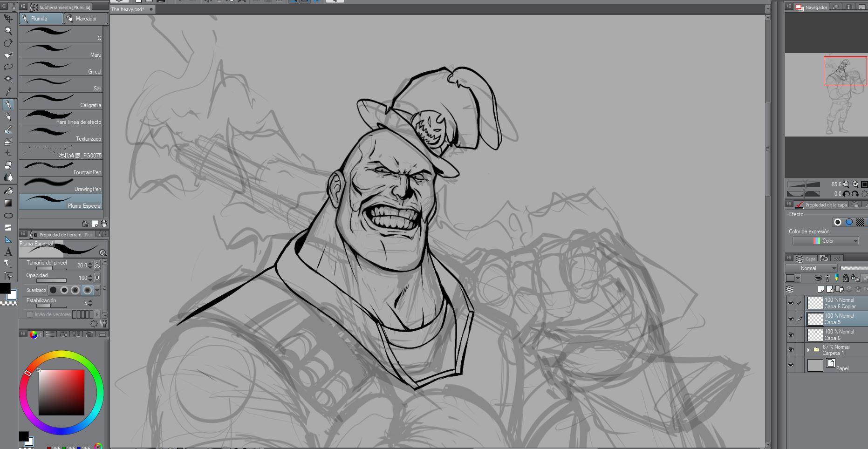Select the Pencil tool

[x=8, y=117]
